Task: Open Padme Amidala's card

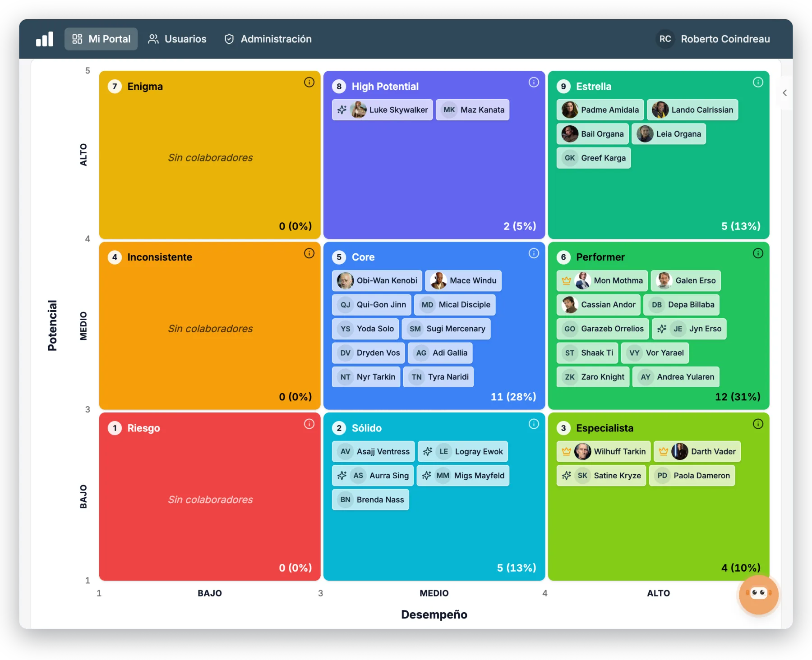Action: (600, 110)
